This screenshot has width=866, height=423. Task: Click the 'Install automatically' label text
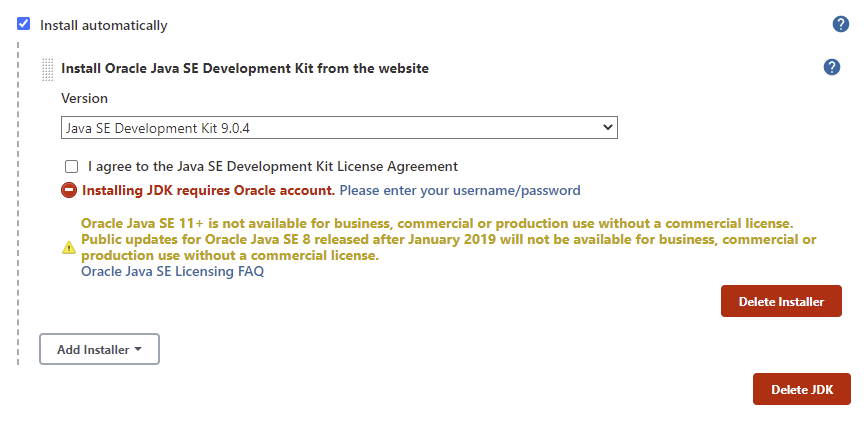[x=103, y=25]
